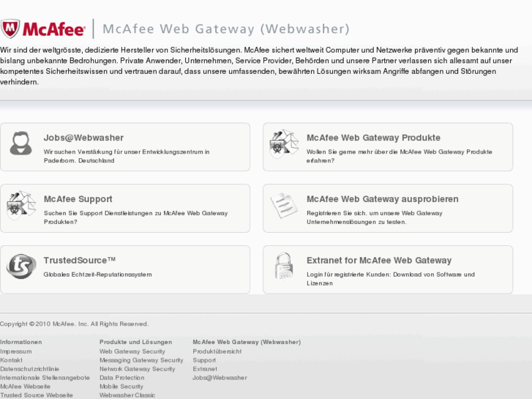Image resolution: width=532 pixels, height=399 pixels.
Task: Click the 'Login für registrierte Kunden' description
Action: pyautogui.click(x=391, y=279)
